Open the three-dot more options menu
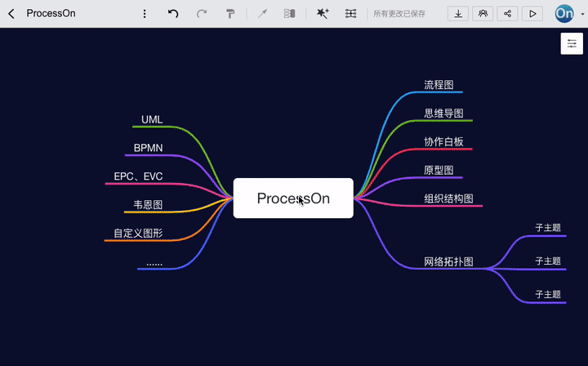This screenshot has width=588, height=366. coord(145,14)
